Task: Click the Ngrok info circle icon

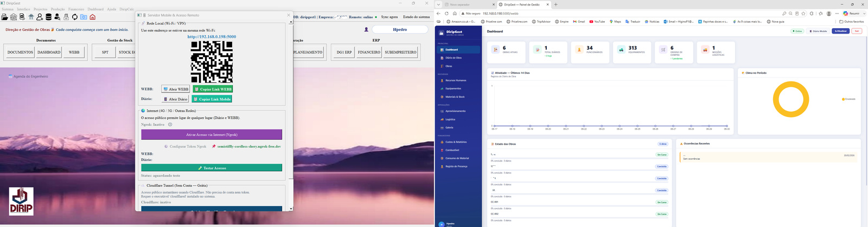Action: coord(170,125)
